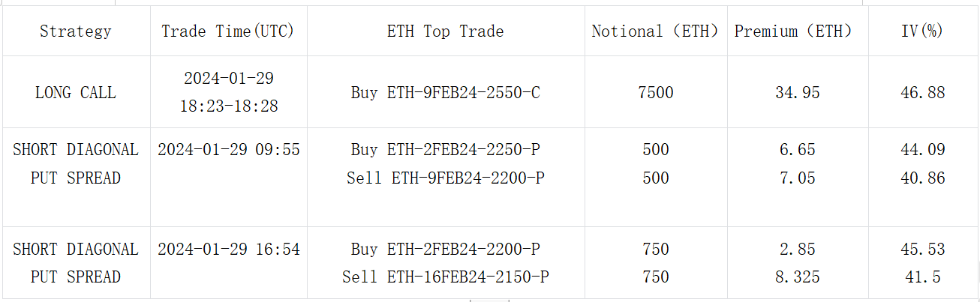980x302 pixels.
Task: Click the Sell ETH-9FEB24-2200-P trade line
Action: pyautogui.click(x=446, y=178)
